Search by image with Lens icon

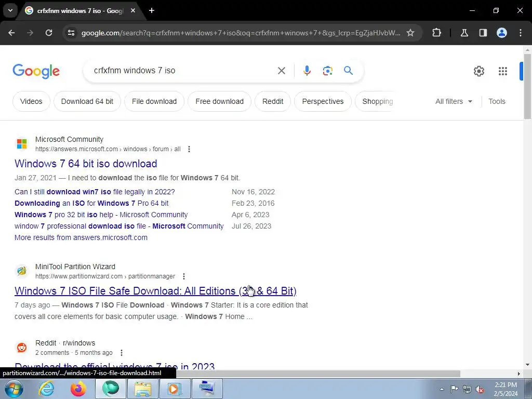327,71
